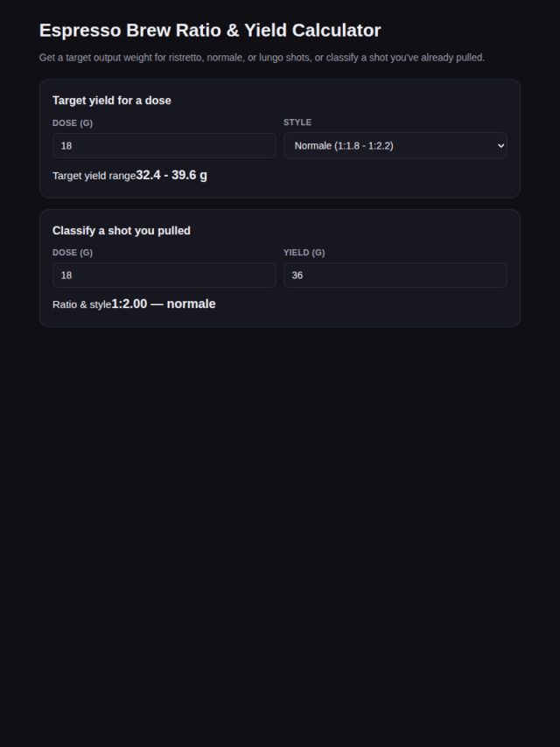Click the subtitle about ristretto, normale, or lungo shots
Screen dimensions: 560x747
[262, 58]
